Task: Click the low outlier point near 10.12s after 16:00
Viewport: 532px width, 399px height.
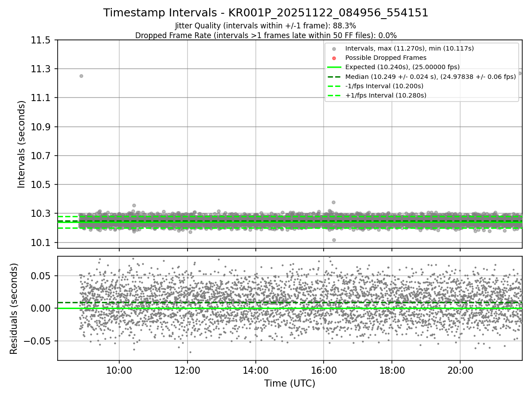Action: tap(334, 240)
